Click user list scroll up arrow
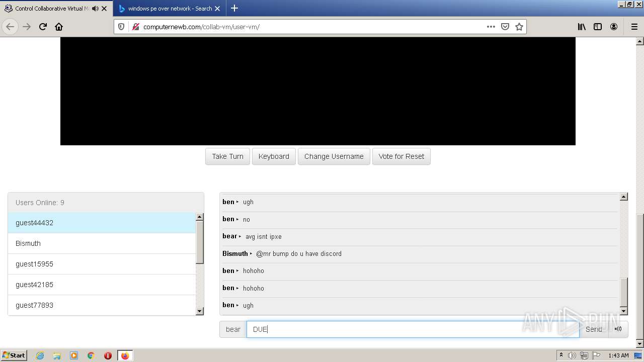 click(x=200, y=217)
